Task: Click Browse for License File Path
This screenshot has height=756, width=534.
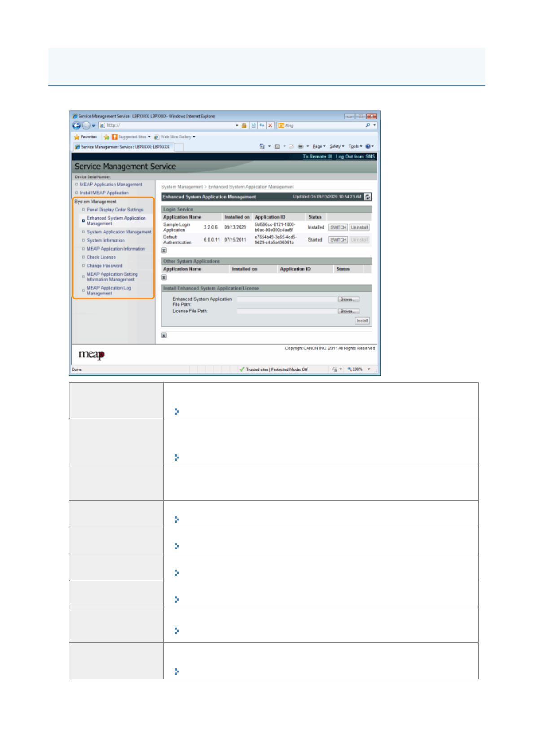Action: 348,311
